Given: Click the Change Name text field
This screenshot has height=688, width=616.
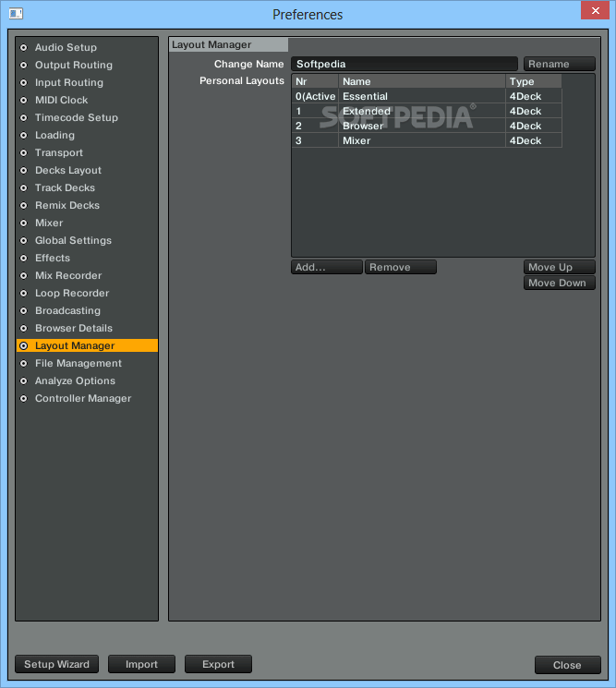Looking at the screenshot, I should pos(405,64).
